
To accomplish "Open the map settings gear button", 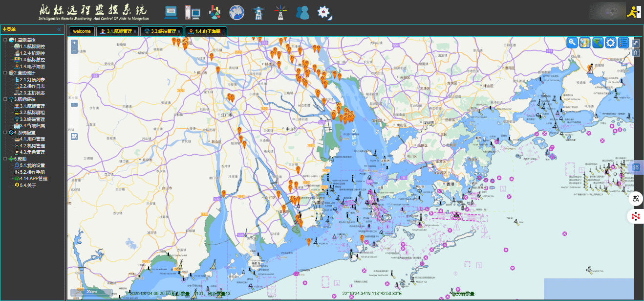I will 610,43.
